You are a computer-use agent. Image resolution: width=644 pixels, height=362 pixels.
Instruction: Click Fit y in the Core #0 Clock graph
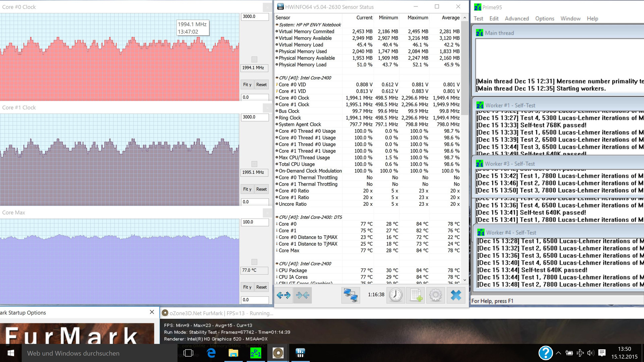click(247, 84)
